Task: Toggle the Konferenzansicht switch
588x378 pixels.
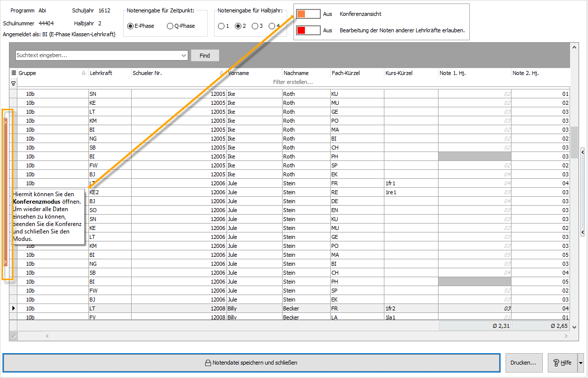Action: pyautogui.click(x=308, y=14)
